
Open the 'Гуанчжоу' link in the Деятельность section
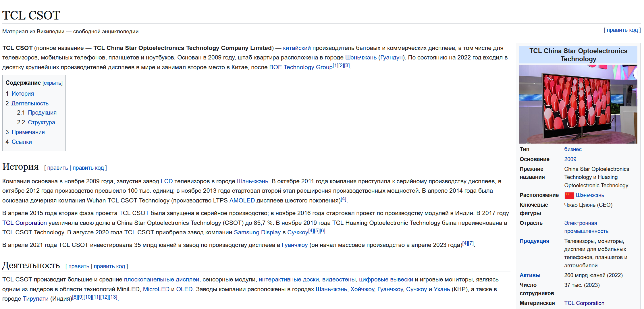click(390, 289)
